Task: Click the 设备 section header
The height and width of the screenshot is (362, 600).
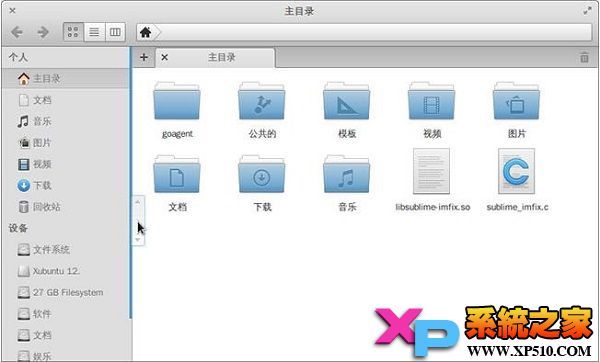Action: [18, 228]
